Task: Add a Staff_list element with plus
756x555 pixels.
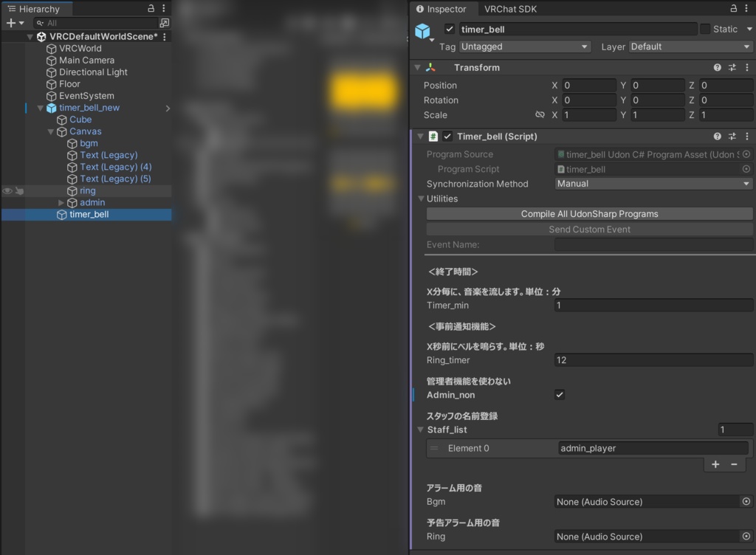Action: [715, 464]
